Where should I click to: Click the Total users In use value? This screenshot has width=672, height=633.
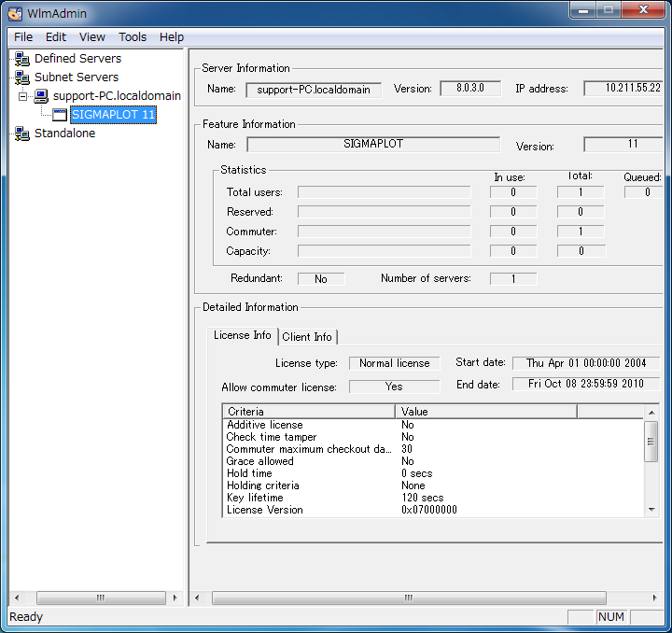coord(513,192)
